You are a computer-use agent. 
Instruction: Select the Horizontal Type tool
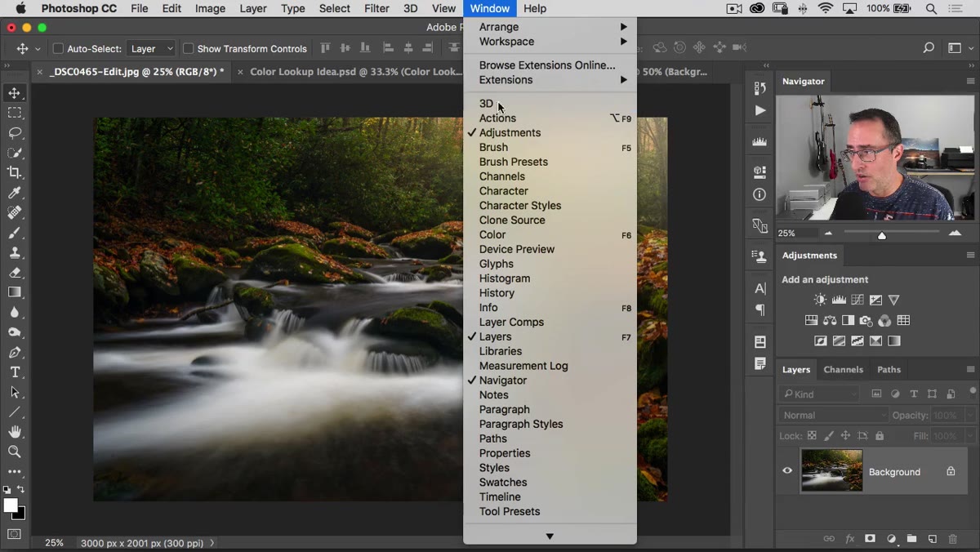coord(15,372)
